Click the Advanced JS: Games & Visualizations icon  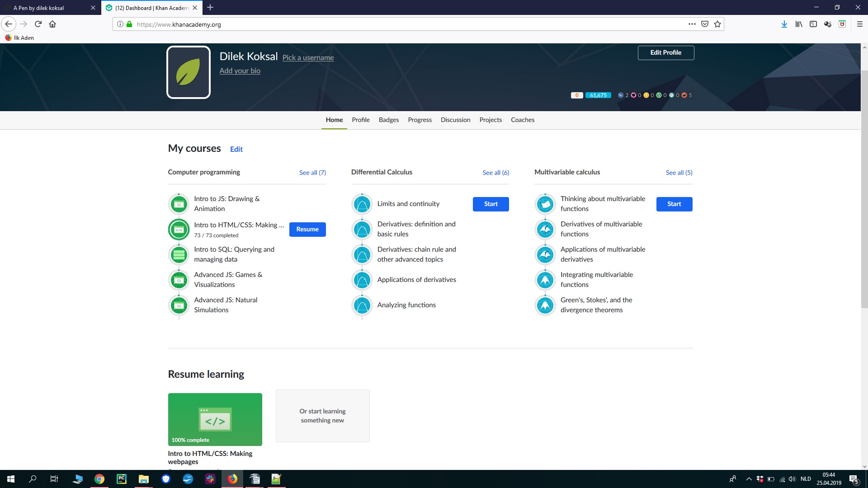point(179,280)
